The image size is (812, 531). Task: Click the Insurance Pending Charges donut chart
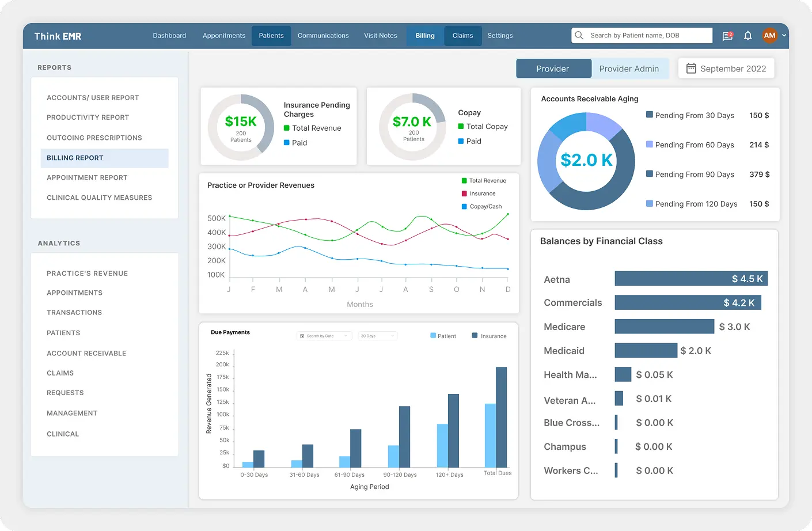tap(242, 126)
